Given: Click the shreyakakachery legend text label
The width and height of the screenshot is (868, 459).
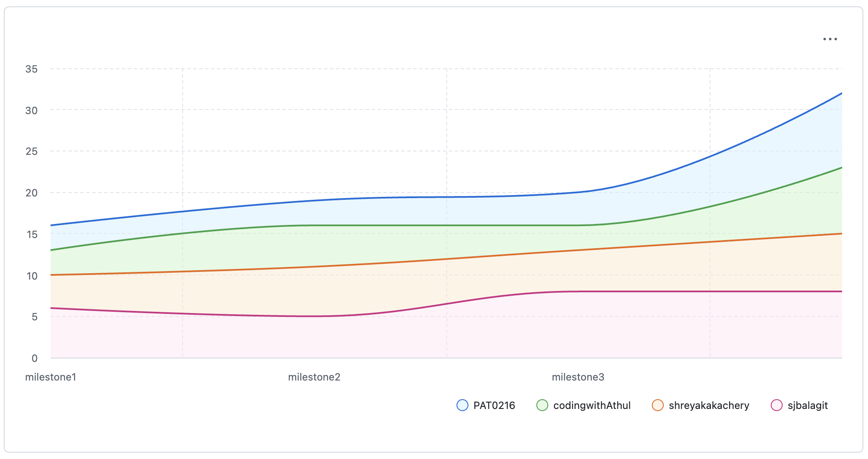Looking at the screenshot, I should coord(709,406).
